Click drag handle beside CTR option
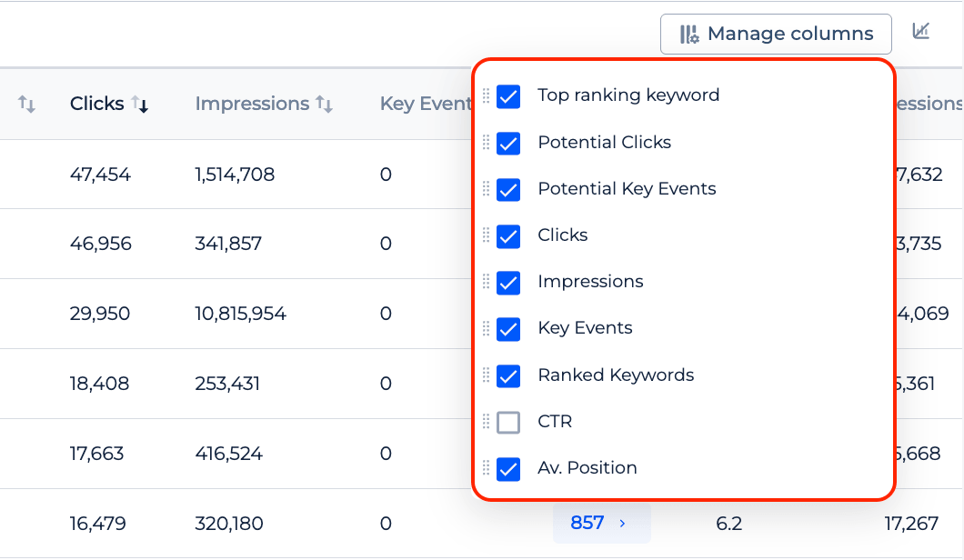Viewport: 964px width, 560px height. [x=486, y=421]
